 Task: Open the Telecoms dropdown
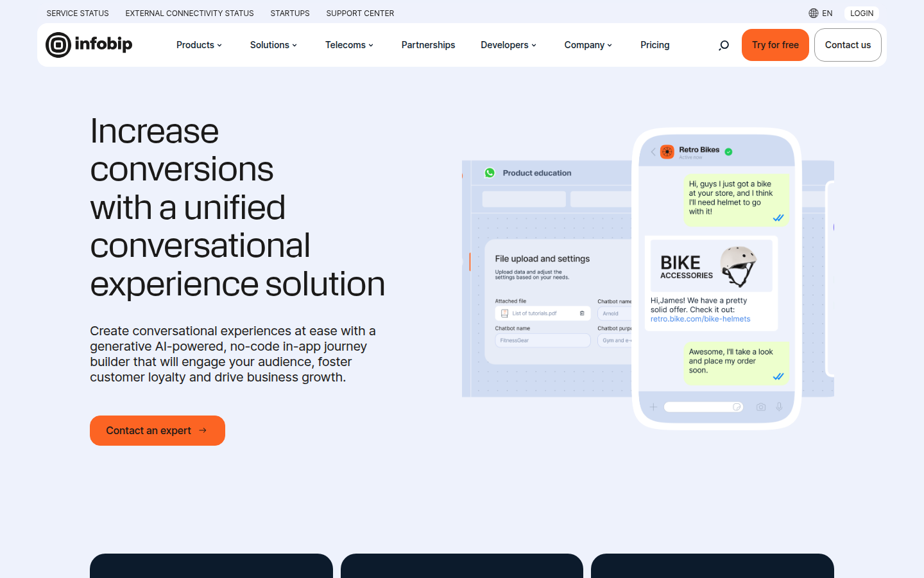[x=349, y=45]
